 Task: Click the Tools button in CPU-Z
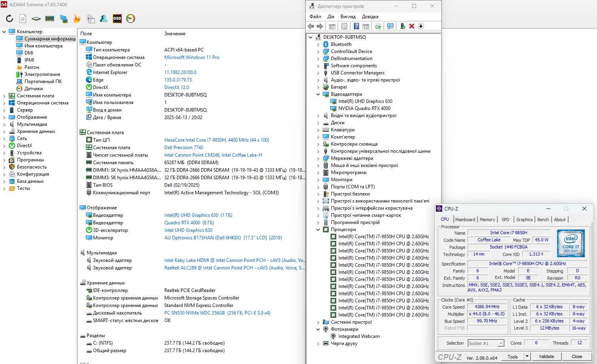[513, 356]
